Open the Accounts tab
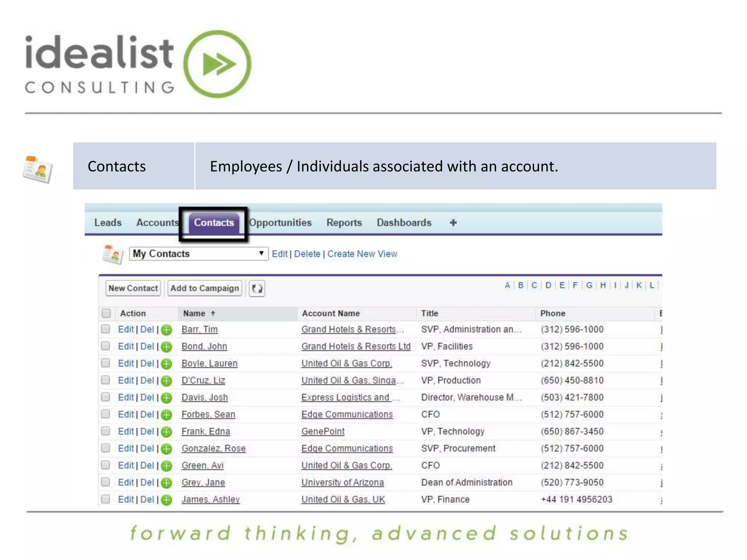Image resolution: width=747 pixels, height=560 pixels. coord(158,222)
